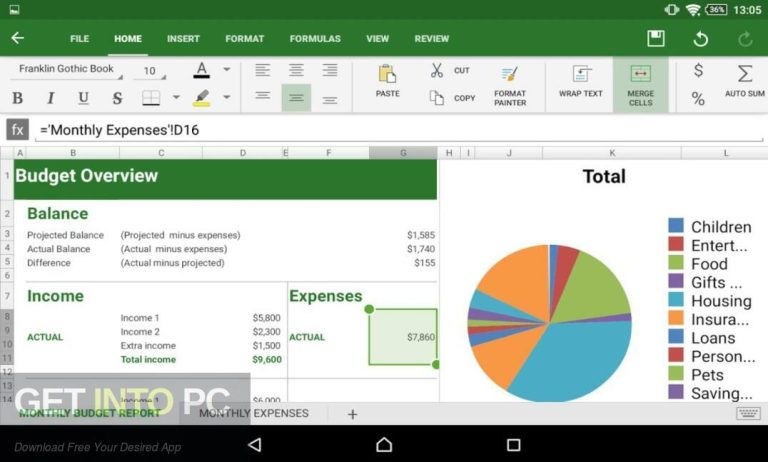This screenshot has height=462, width=768.
Task: Toggle middle vertical alignment
Action: pyautogui.click(x=296, y=97)
